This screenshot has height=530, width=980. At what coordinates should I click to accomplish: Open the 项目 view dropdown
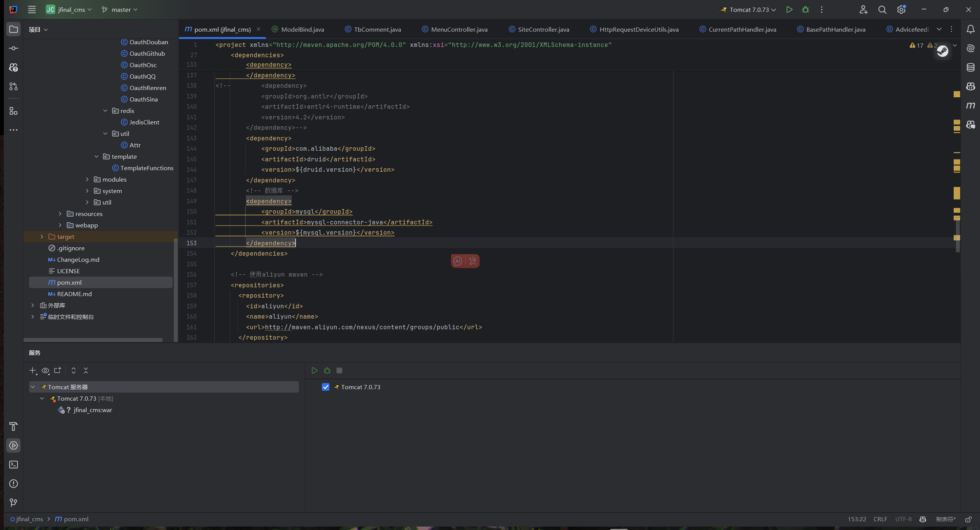(38, 29)
